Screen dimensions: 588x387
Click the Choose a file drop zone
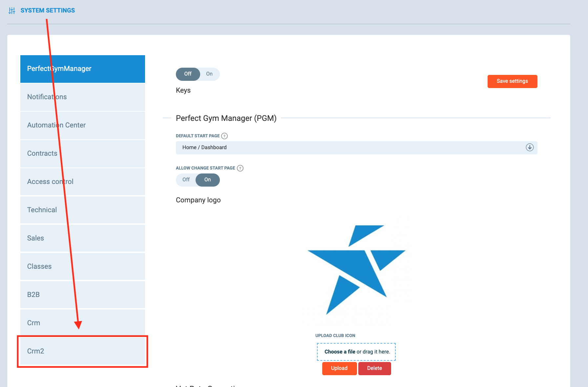(356, 352)
